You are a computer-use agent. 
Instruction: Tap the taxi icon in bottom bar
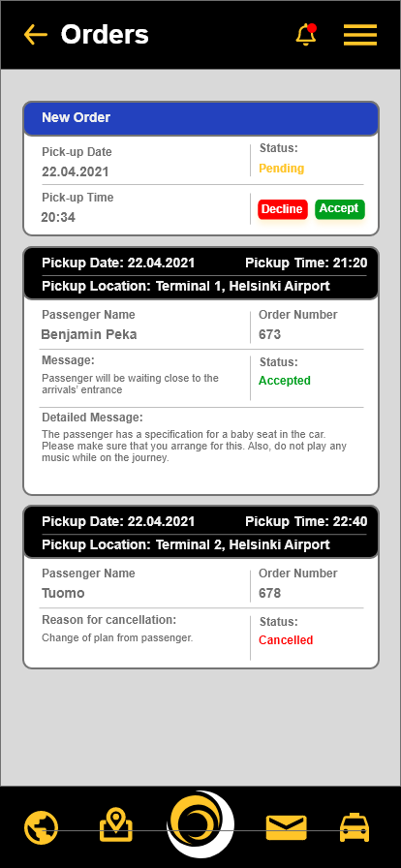pos(355,827)
